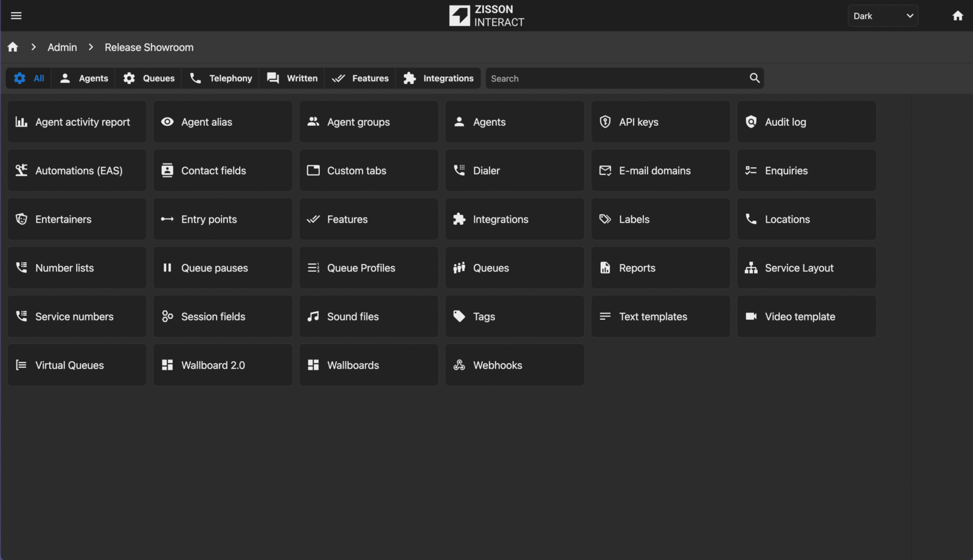
Task: Click the pause icon on Queue pauses
Action: point(167,268)
